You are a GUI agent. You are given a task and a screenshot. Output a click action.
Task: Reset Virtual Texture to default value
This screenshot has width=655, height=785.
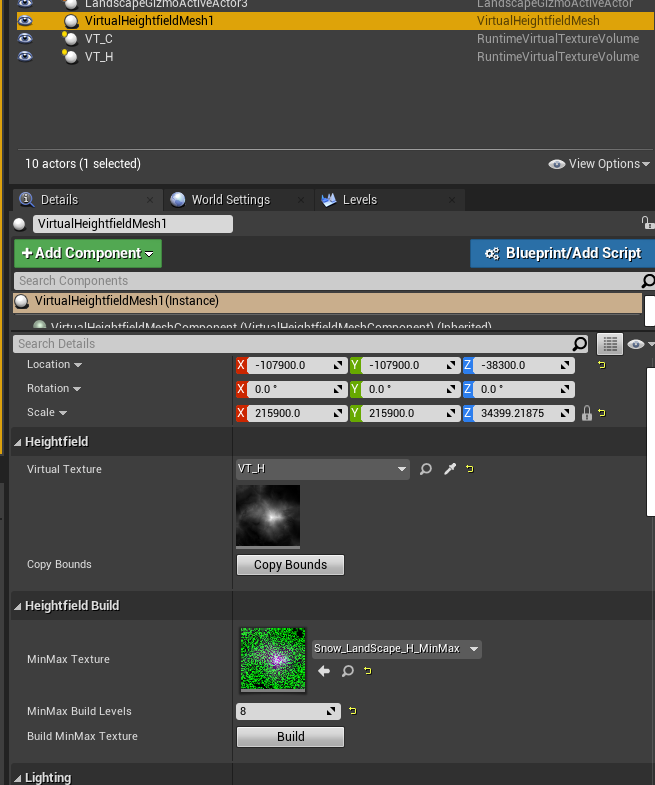click(x=470, y=469)
